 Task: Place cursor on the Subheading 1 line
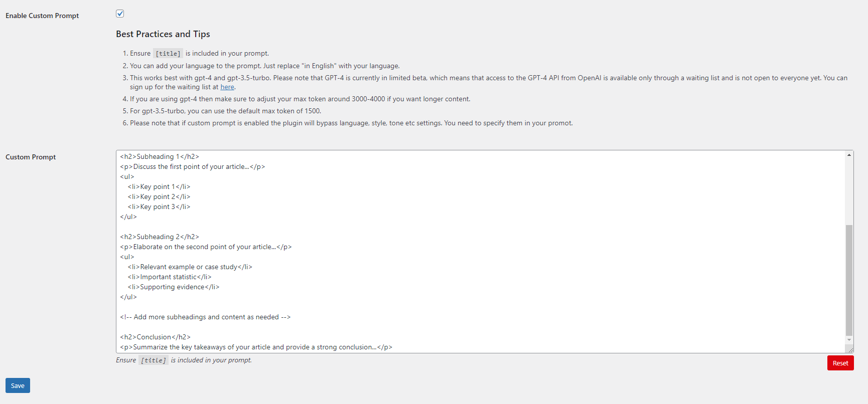[x=160, y=156]
